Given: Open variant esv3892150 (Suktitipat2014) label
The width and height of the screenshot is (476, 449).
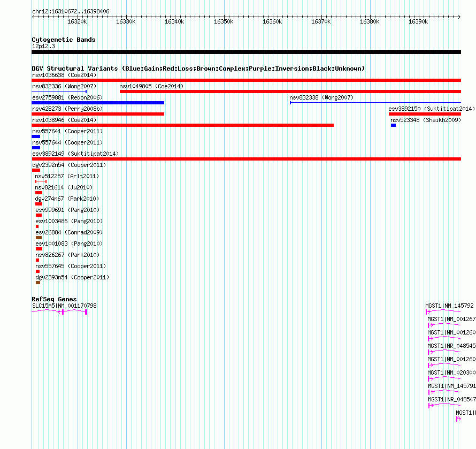Looking at the screenshot, I should pyautogui.click(x=432, y=109).
